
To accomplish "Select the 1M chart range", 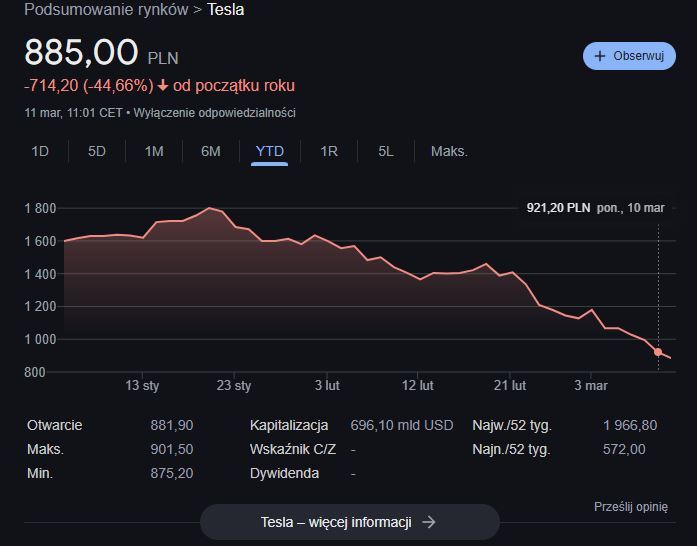I will [x=154, y=151].
